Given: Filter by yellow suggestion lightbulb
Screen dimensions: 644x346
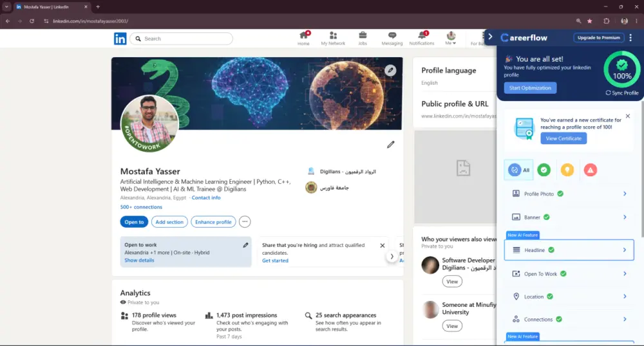Looking at the screenshot, I should click(x=567, y=170).
